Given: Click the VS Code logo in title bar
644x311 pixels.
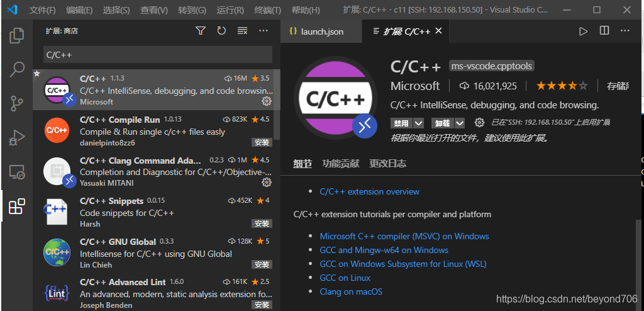Looking at the screenshot, I should click(13, 9).
